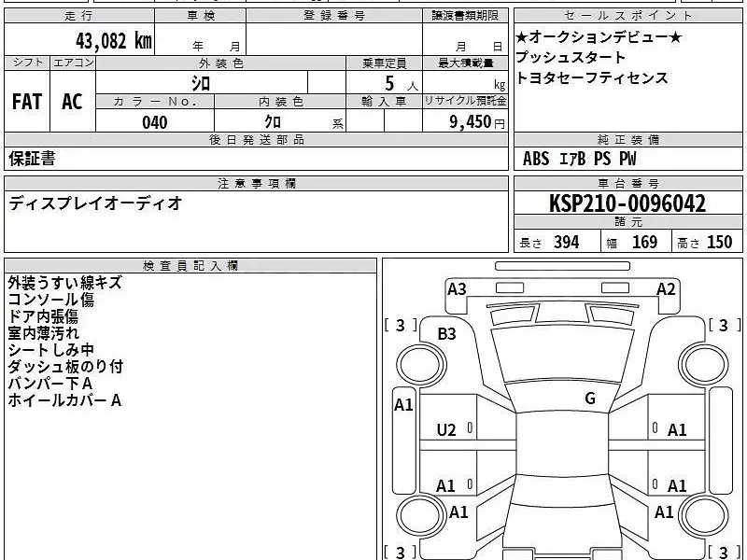Click the ABS エアB PS PW equipment text

[579, 159]
